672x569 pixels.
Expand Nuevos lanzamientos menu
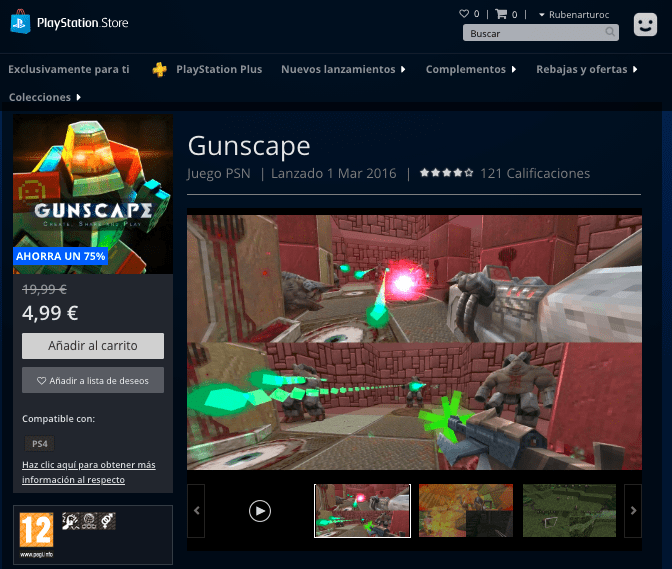click(343, 69)
